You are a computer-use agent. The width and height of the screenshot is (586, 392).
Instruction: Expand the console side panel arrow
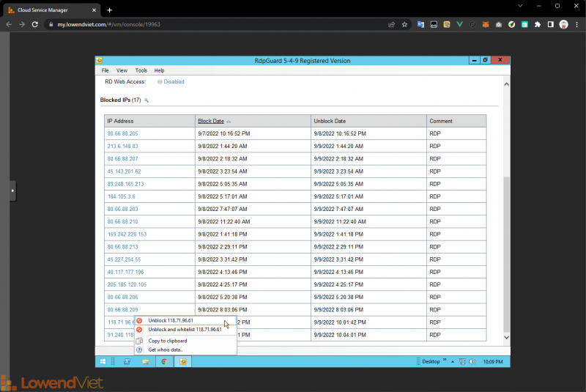click(x=12, y=191)
